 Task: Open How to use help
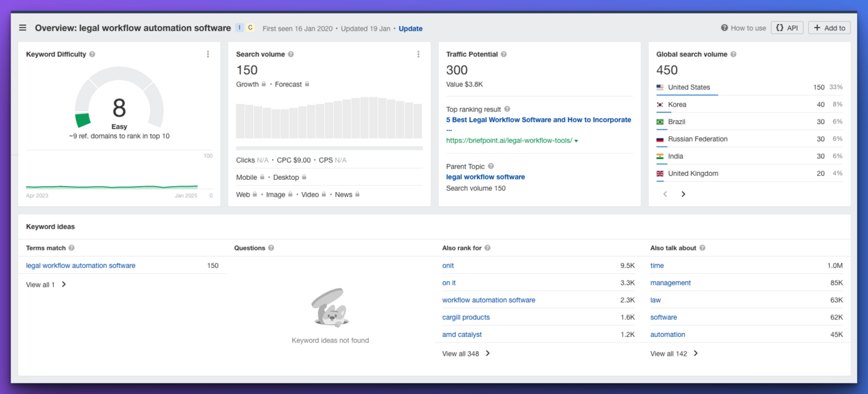coord(743,28)
